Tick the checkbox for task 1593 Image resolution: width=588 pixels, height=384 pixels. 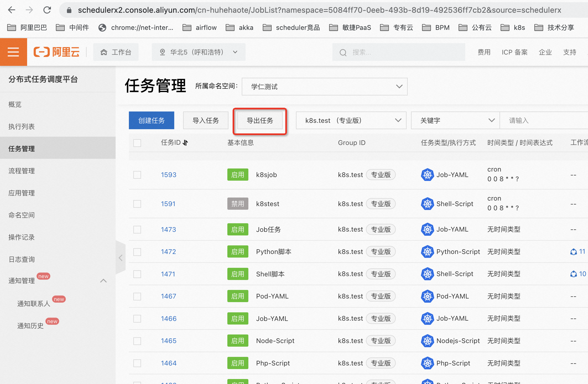tap(137, 175)
